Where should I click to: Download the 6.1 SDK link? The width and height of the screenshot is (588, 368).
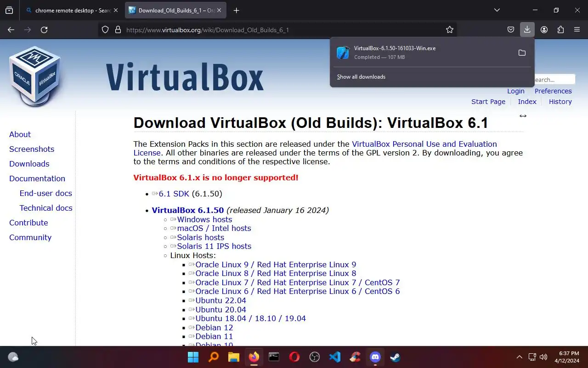(x=174, y=194)
